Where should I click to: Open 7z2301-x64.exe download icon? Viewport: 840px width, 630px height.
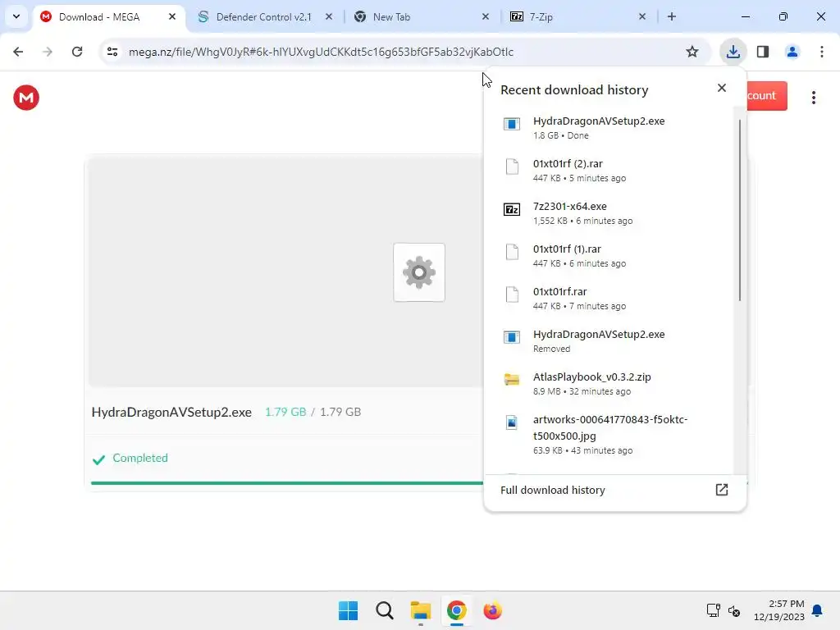[512, 209]
